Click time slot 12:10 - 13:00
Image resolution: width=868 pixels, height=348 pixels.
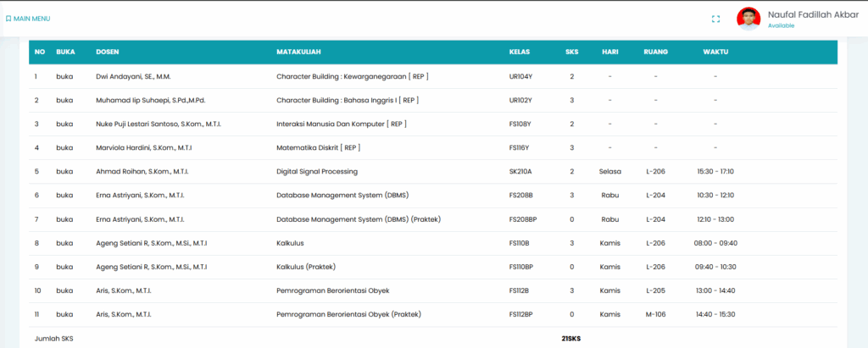(715, 219)
